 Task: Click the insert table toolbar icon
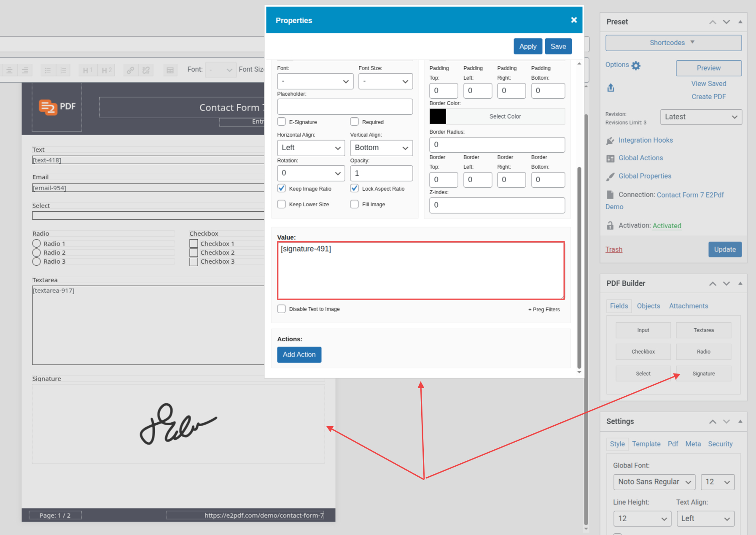click(170, 70)
